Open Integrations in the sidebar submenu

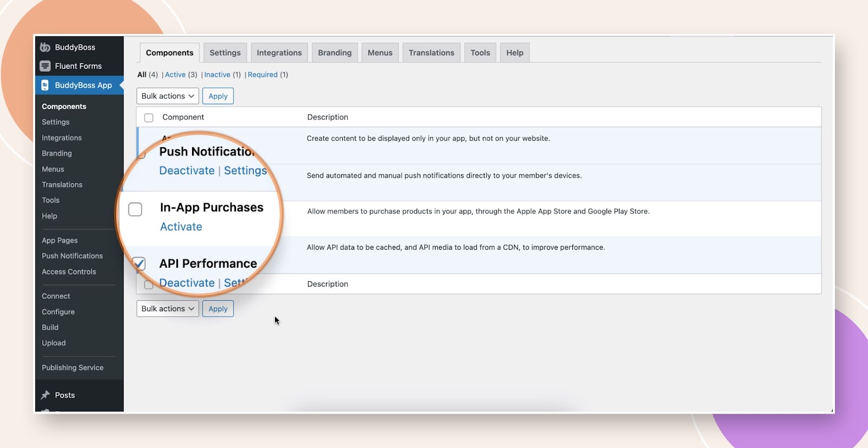tap(62, 138)
